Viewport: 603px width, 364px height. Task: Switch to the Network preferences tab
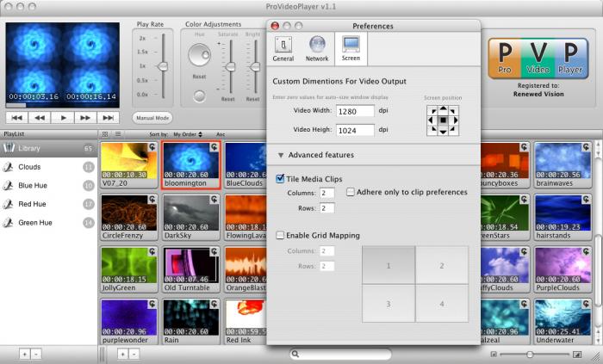[317, 48]
